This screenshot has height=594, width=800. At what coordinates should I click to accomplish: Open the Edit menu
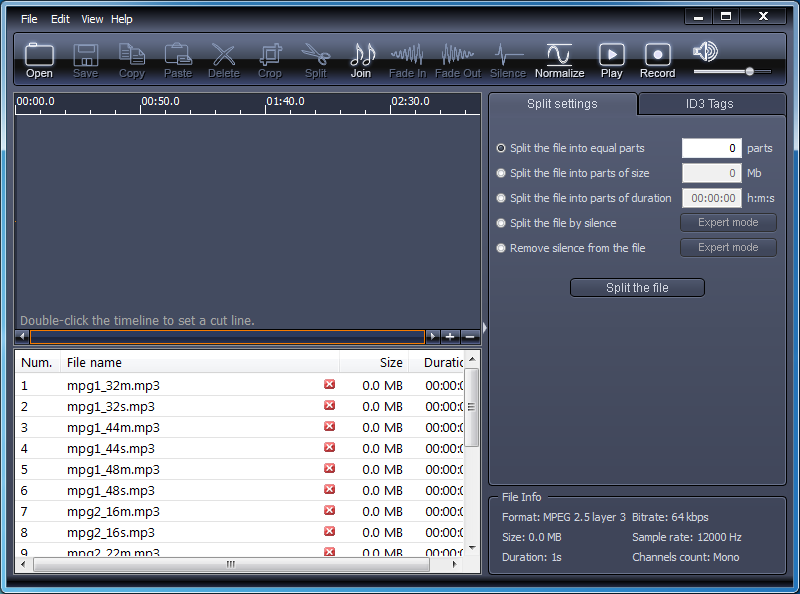(x=60, y=19)
